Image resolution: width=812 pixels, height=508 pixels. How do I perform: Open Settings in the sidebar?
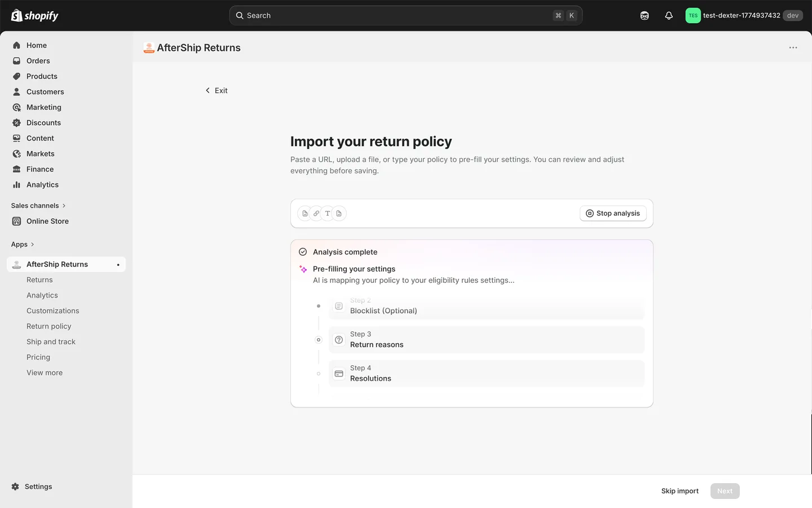pyautogui.click(x=38, y=487)
